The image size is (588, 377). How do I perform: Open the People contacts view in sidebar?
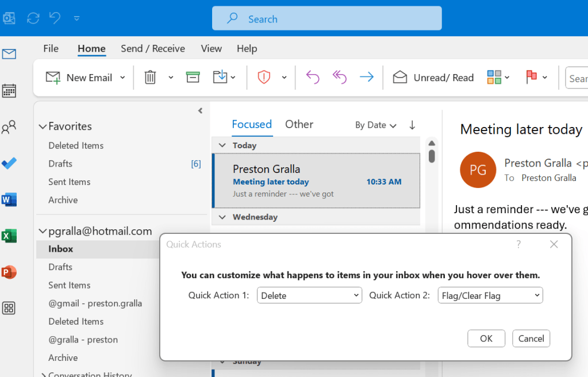(x=9, y=127)
